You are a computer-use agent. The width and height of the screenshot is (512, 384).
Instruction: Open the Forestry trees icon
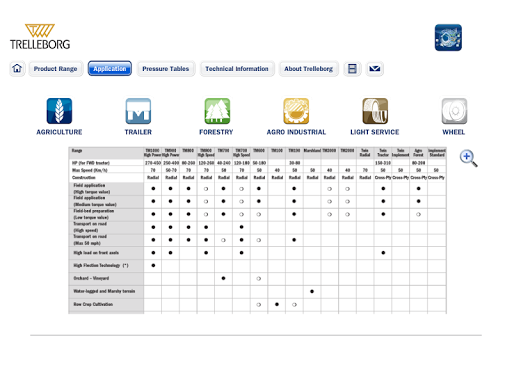217,111
